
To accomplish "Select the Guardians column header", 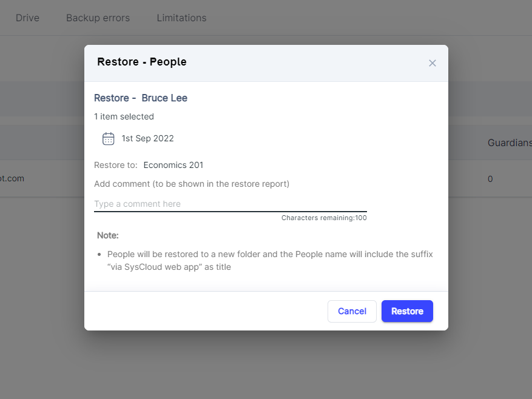I will (x=510, y=142).
